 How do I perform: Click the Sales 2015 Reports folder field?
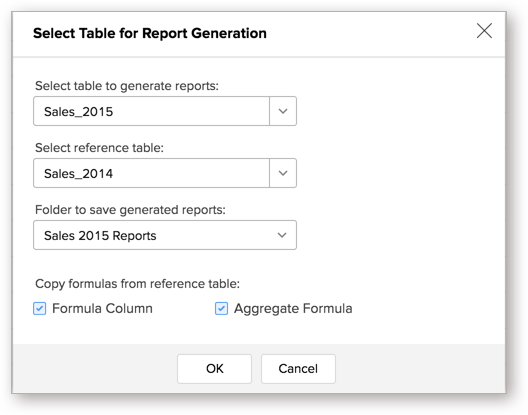pyautogui.click(x=165, y=235)
